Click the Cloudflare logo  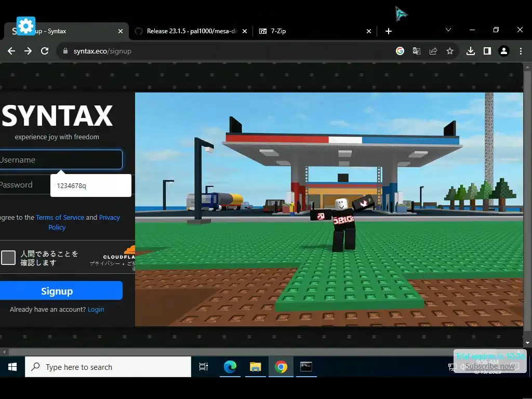(x=119, y=254)
